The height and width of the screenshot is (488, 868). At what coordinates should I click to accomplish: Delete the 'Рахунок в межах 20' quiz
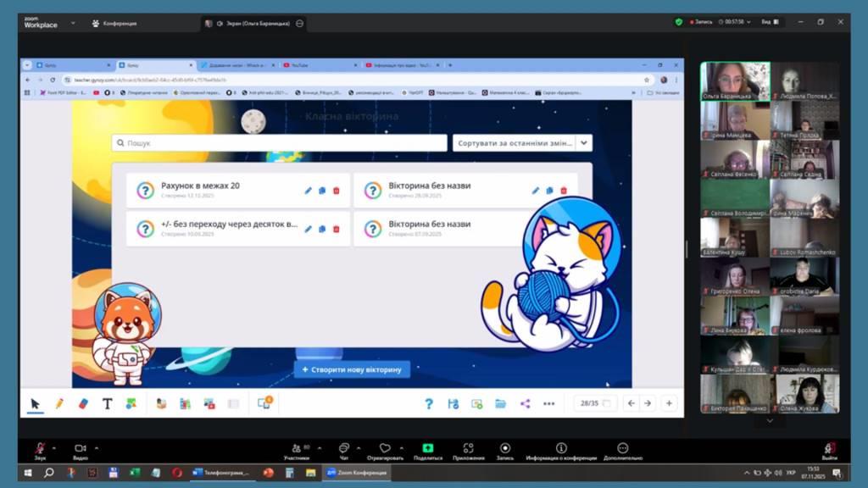[337, 191]
